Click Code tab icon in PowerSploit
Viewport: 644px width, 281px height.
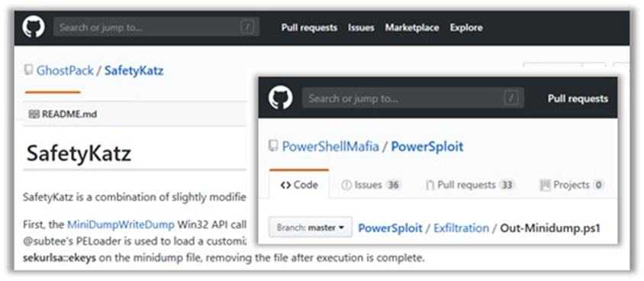285,186
